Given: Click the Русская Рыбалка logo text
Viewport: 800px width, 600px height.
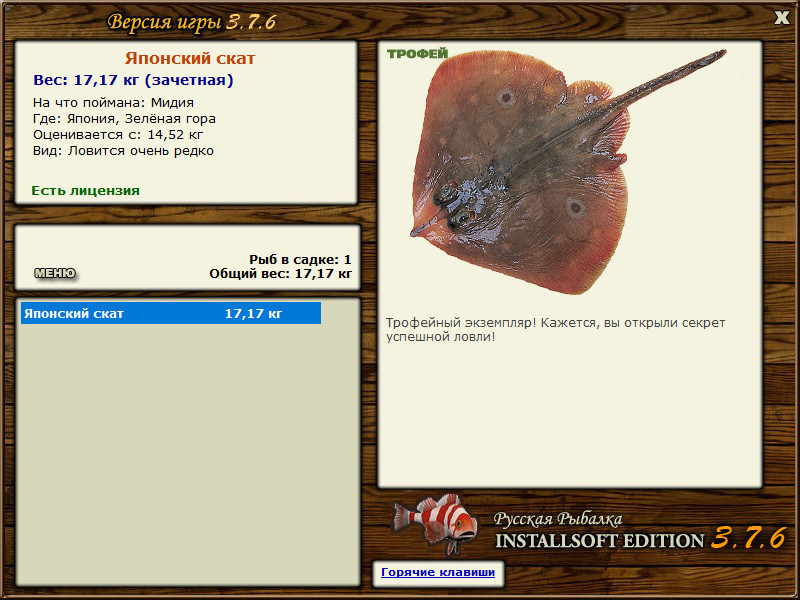Looking at the screenshot, I should (x=558, y=519).
